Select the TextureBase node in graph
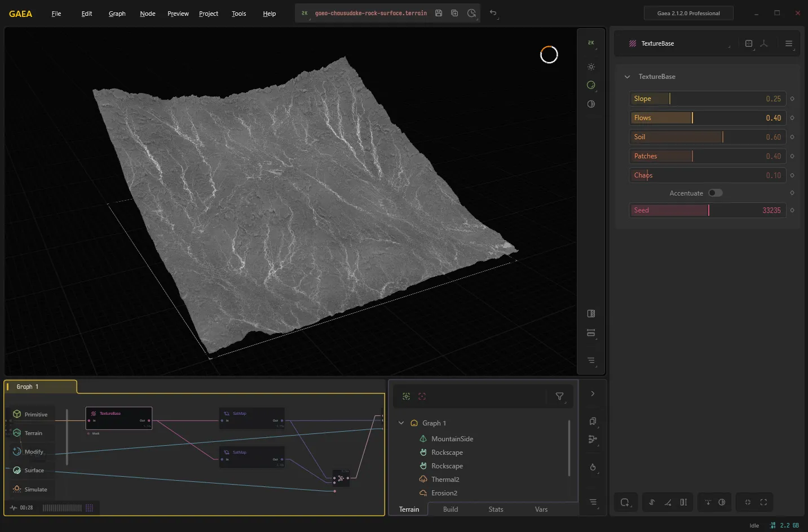 coord(119,418)
